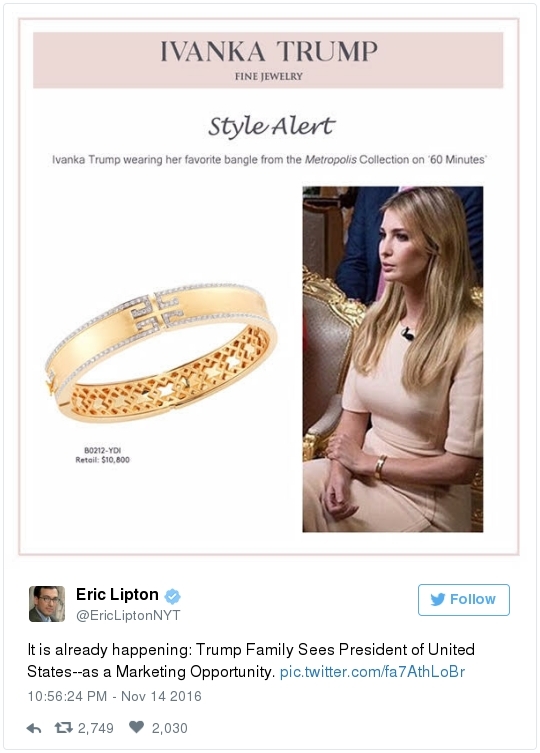Click the reply arrow icon
The height and width of the screenshot is (753, 540).
coord(34,729)
